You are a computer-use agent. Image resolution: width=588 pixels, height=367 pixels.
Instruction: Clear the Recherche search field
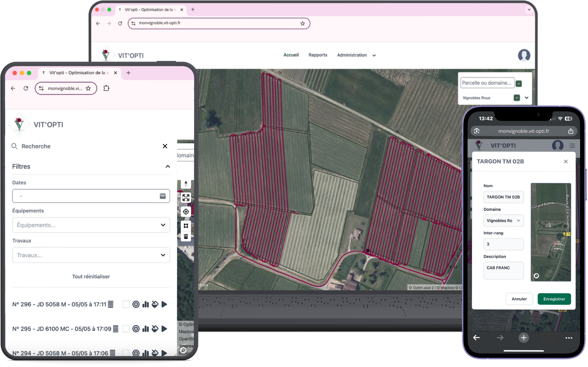click(165, 146)
